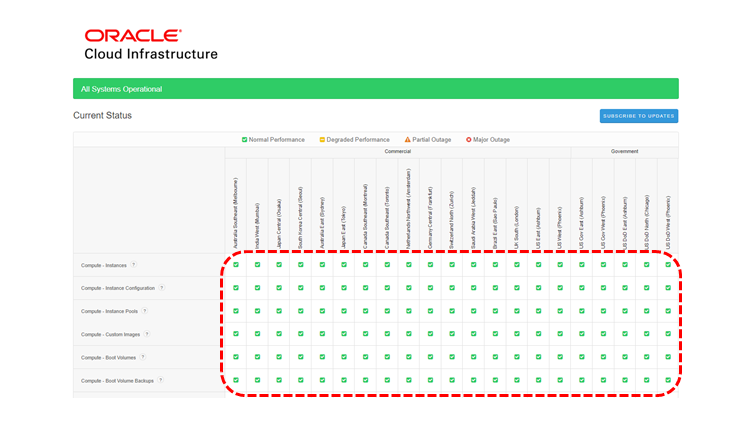
Task: Click the Oracle Cloud Infrastructure logo
Action: tap(150, 45)
